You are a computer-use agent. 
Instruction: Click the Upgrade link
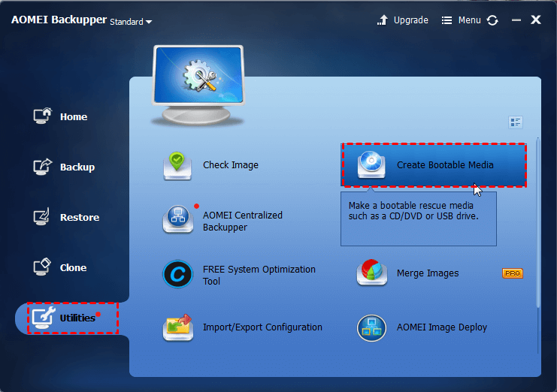[x=410, y=20]
